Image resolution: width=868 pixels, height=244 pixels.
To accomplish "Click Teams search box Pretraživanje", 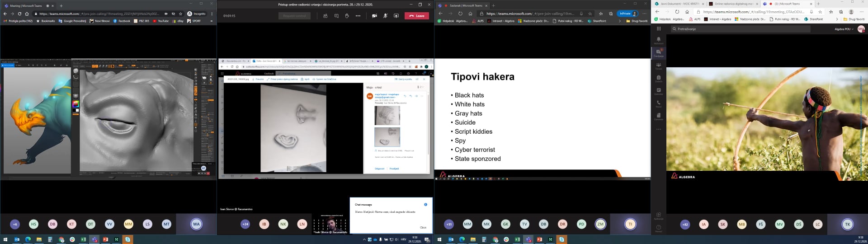I will [x=740, y=28].
